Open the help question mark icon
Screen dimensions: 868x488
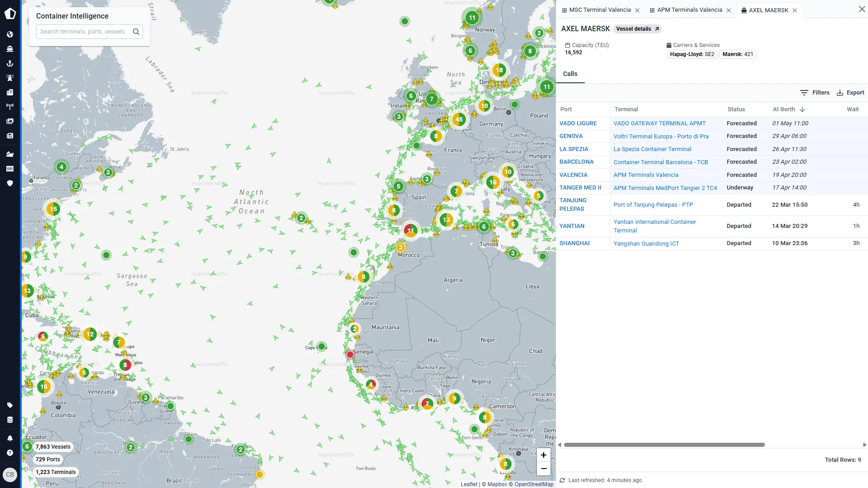(x=10, y=453)
